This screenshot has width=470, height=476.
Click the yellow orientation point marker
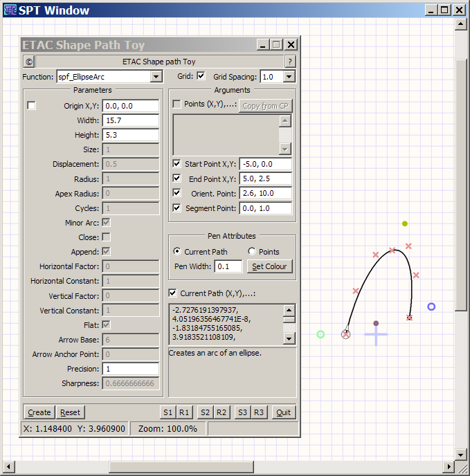pyautogui.click(x=405, y=223)
